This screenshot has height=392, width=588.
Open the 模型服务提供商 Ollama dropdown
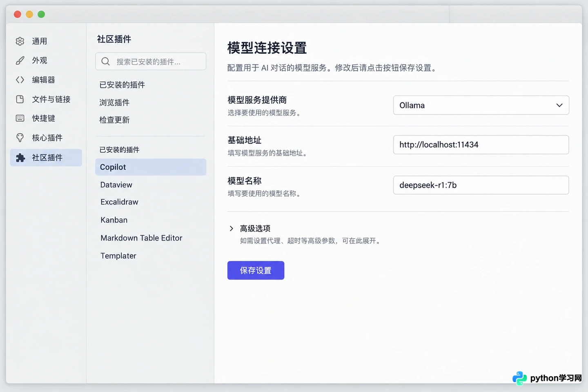tap(481, 105)
